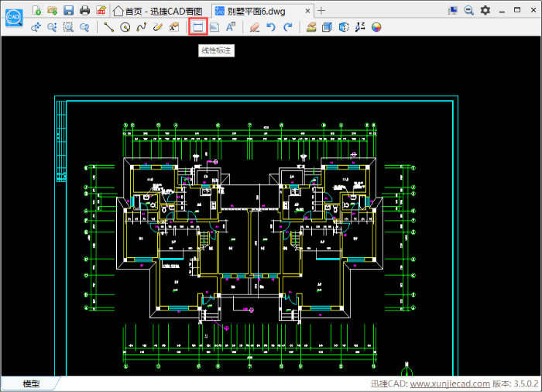
Task: Export drawing to PDF
Action: 101,10
